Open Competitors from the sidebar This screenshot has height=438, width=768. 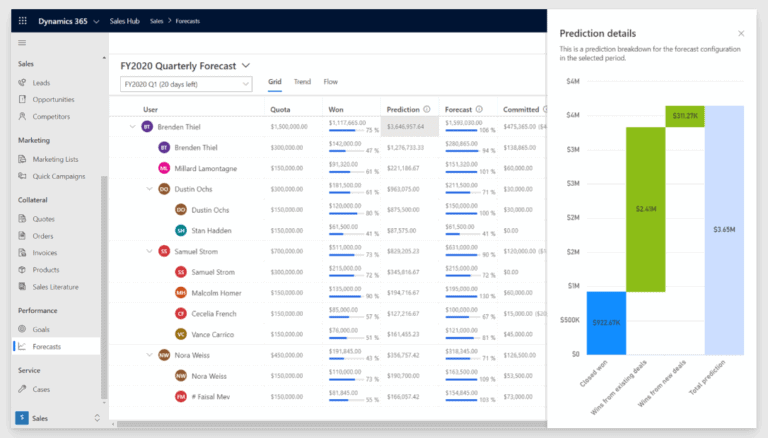(51, 117)
